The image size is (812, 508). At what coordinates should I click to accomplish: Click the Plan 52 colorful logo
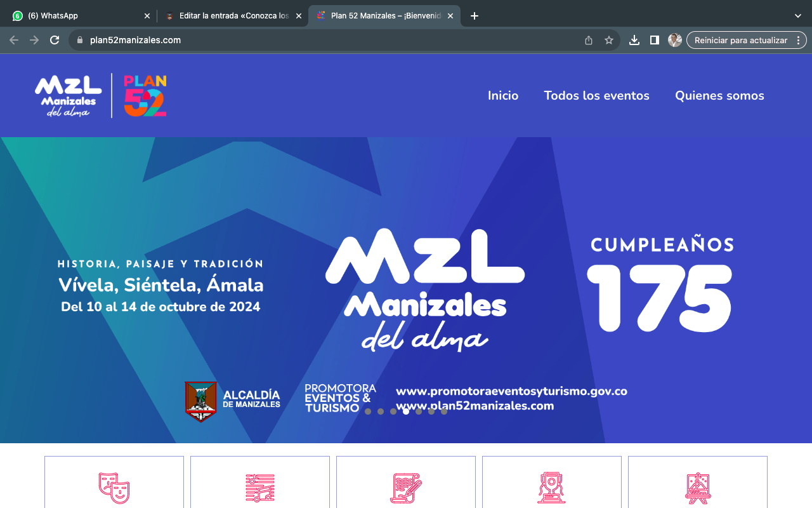click(x=145, y=96)
